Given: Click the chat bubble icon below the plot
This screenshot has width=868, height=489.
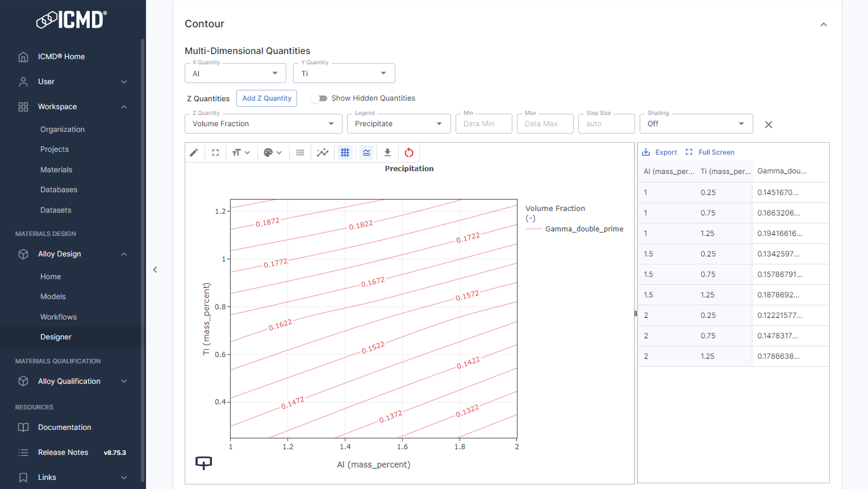Looking at the screenshot, I should [203, 463].
